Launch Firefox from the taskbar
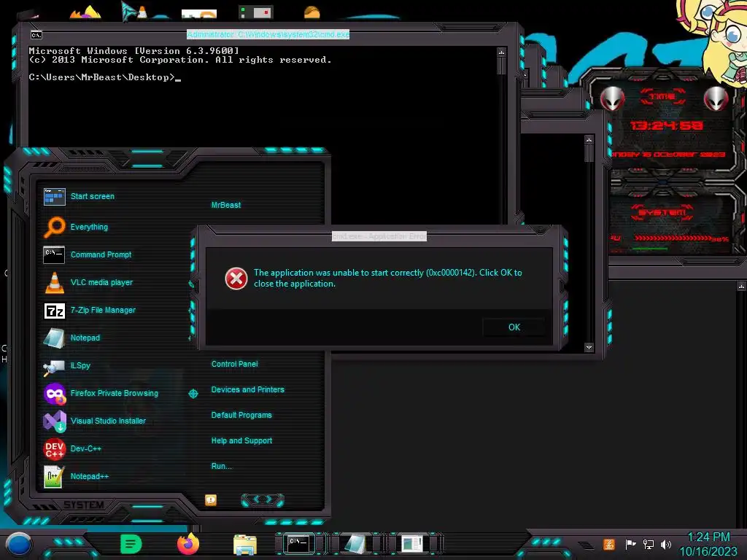Viewport: 747px width, 560px height. coord(188,544)
